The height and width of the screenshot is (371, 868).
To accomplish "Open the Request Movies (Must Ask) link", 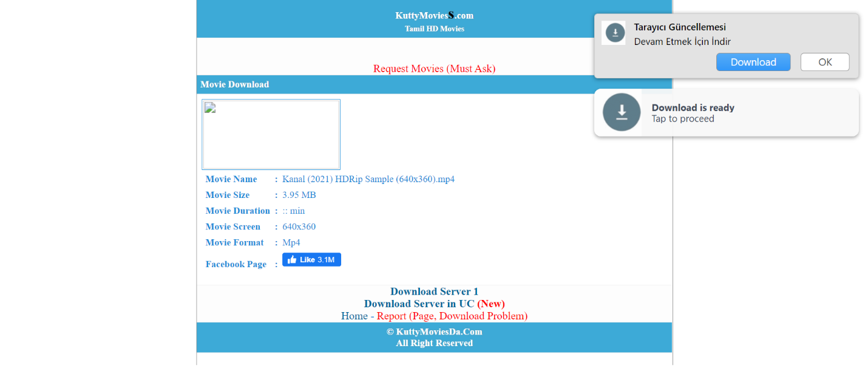I will pyautogui.click(x=434, y=69).
